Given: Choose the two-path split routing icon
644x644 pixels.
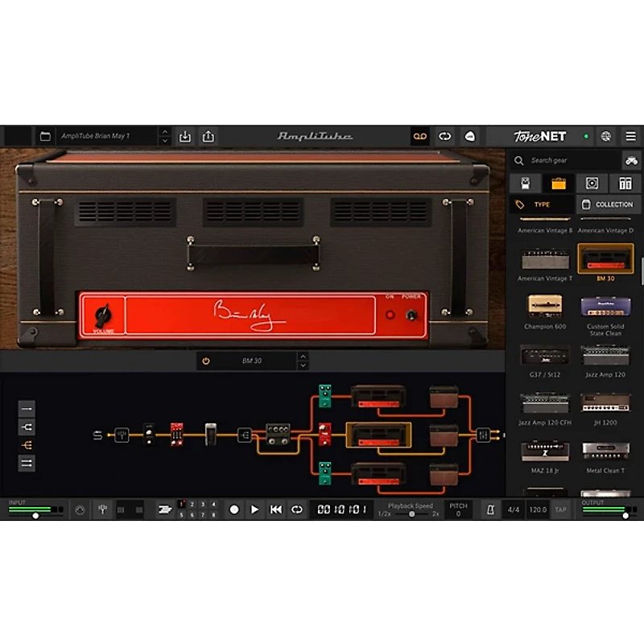Looking at the screenshot, I should pyautogui.click(x=27, y=427).
